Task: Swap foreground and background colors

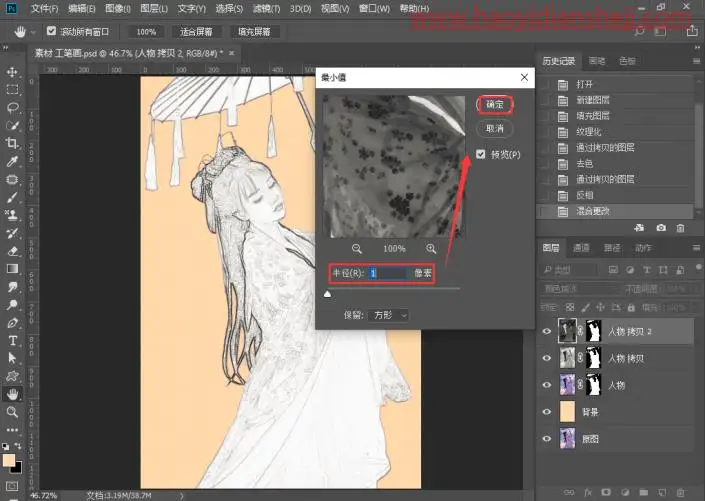Action: (x=18, y=446)
